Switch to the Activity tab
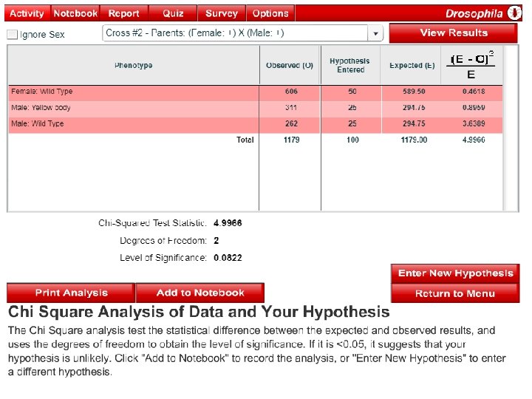 point(27,13)
